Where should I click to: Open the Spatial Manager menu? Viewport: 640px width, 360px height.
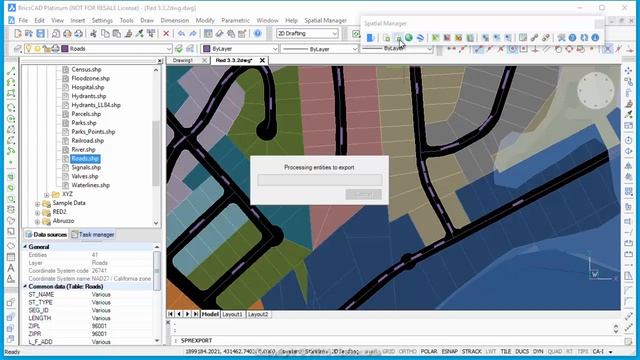(325, 20)
